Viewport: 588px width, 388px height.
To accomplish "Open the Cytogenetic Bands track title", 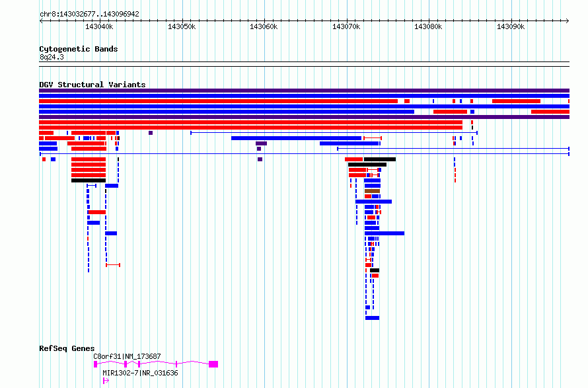I will (x=79, y=49).
